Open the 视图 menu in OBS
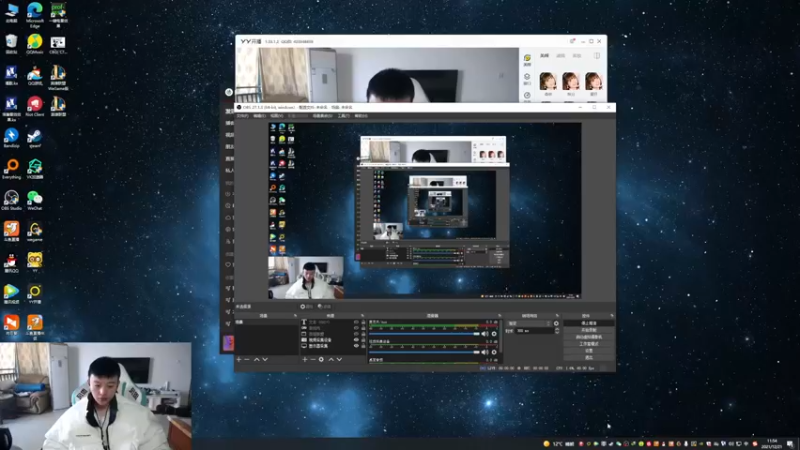Image resolution: width=800 pixels, height=450 pixels. pos(277,116)
